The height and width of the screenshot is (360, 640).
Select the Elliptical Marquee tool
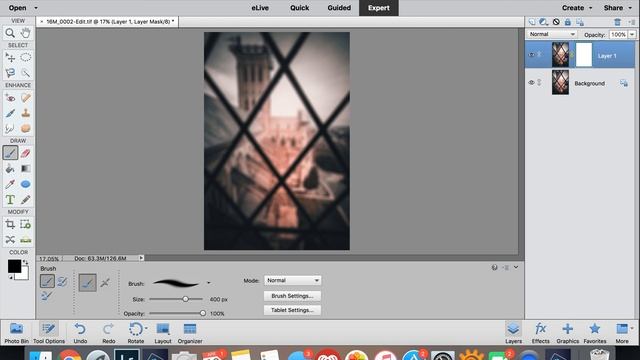(x=26, y=58)
